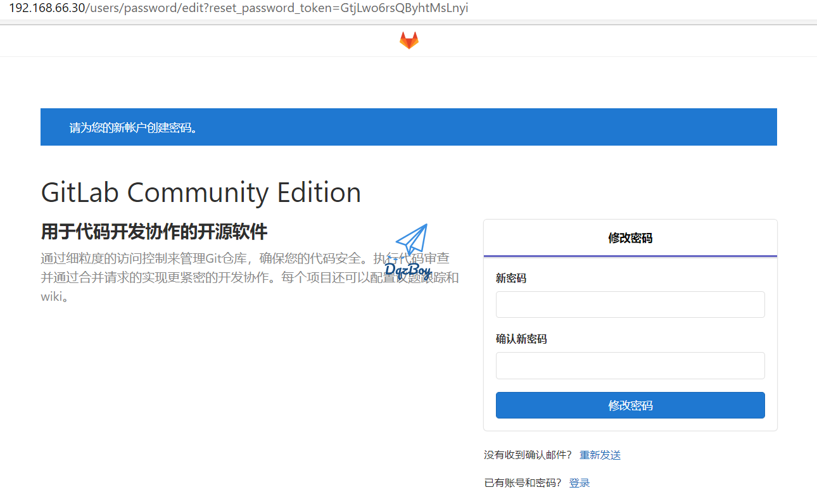
Task: Click the blue notification banner at top
Action: 408,127
